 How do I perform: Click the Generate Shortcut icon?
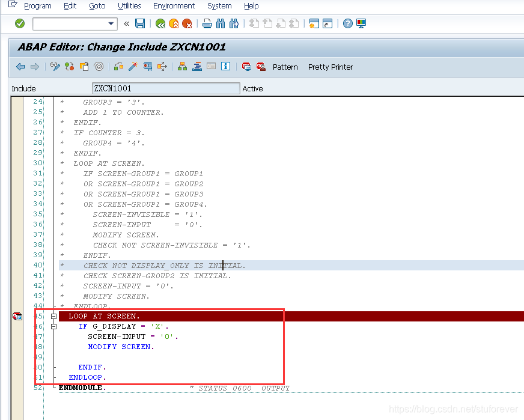click(x=327, y=23)
